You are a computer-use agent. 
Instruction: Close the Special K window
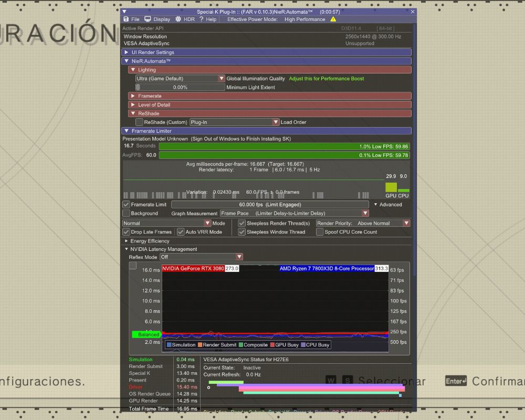pos(413,12)
